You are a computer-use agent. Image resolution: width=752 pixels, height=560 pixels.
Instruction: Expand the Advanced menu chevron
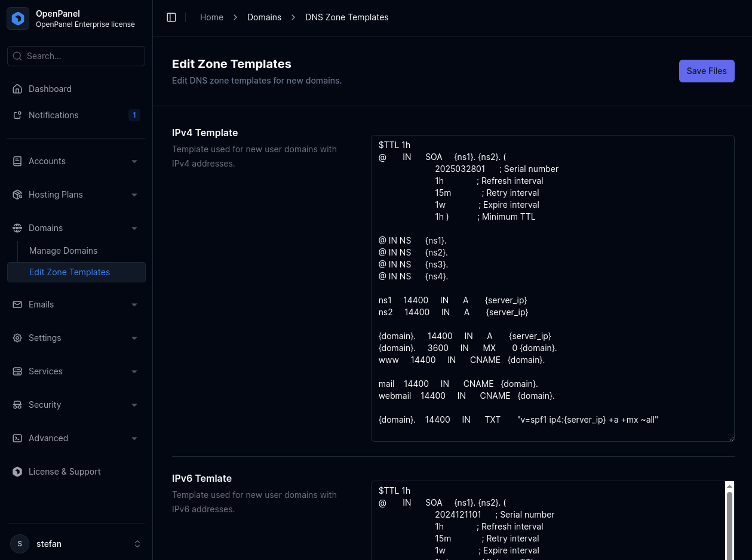134,438
